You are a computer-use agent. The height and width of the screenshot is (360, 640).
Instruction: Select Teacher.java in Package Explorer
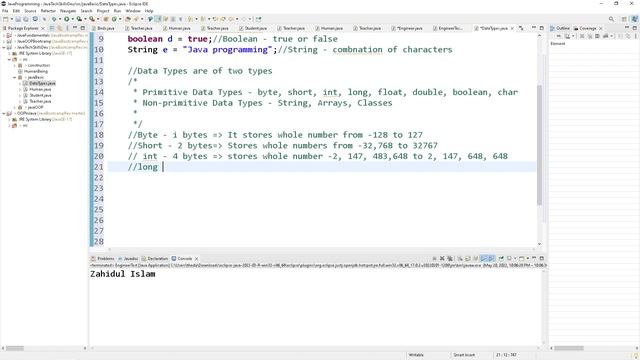37,101
